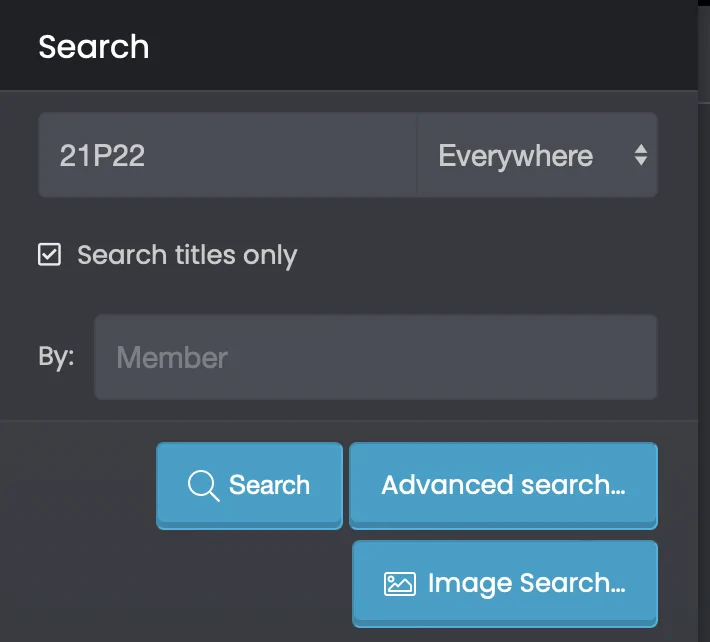The image size is (710, 642).
Task: Click the Search panel heading
Action: [x=94, y=47]
